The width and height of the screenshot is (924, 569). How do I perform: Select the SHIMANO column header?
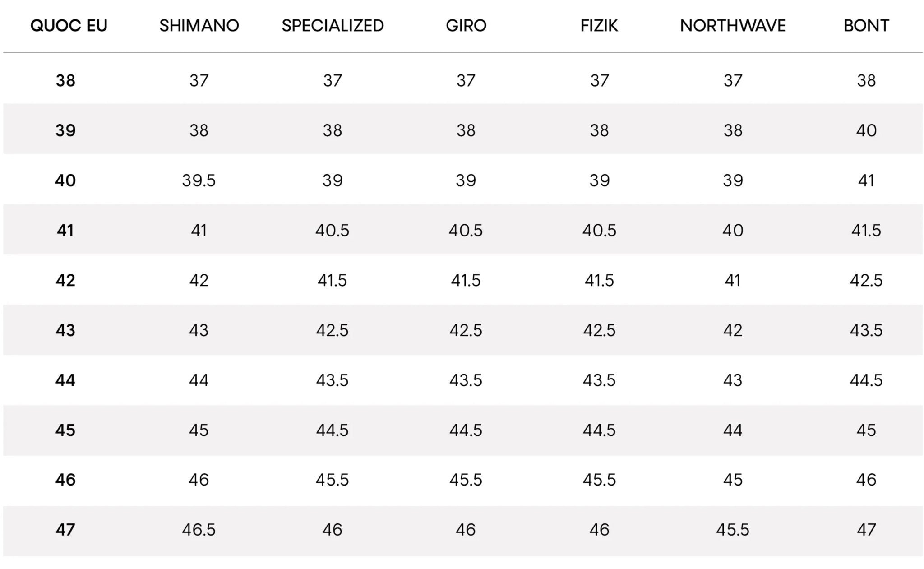click(199, 26)
